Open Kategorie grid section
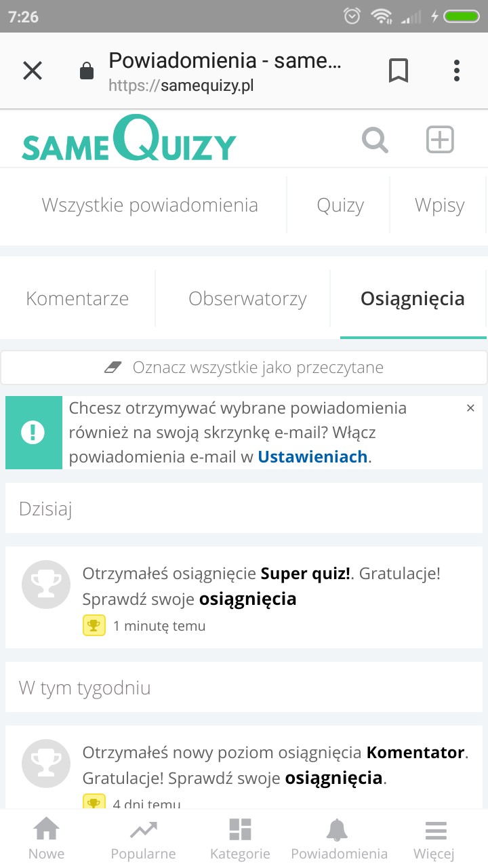The image size is (488, 868). pos(240,838)
